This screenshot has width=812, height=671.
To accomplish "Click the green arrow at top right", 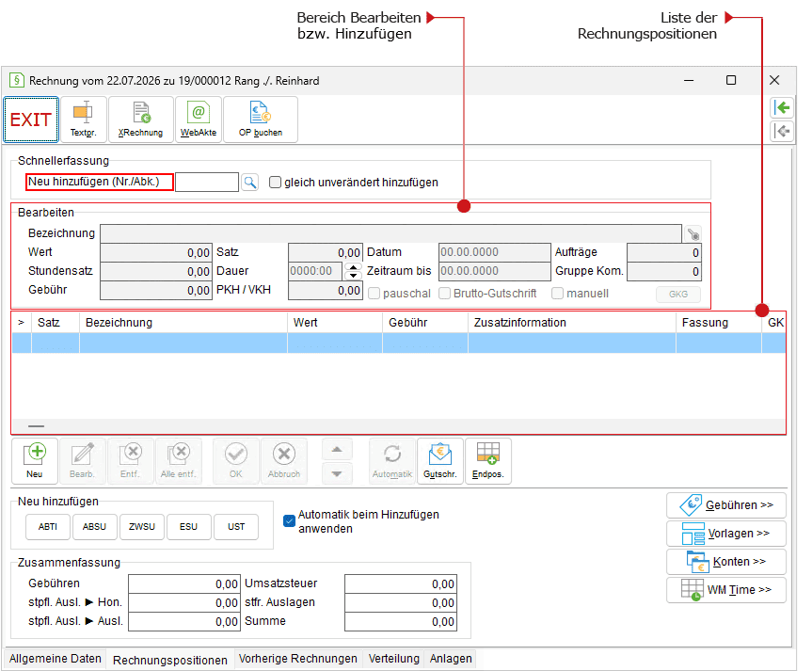I will (x=782, y=108).
